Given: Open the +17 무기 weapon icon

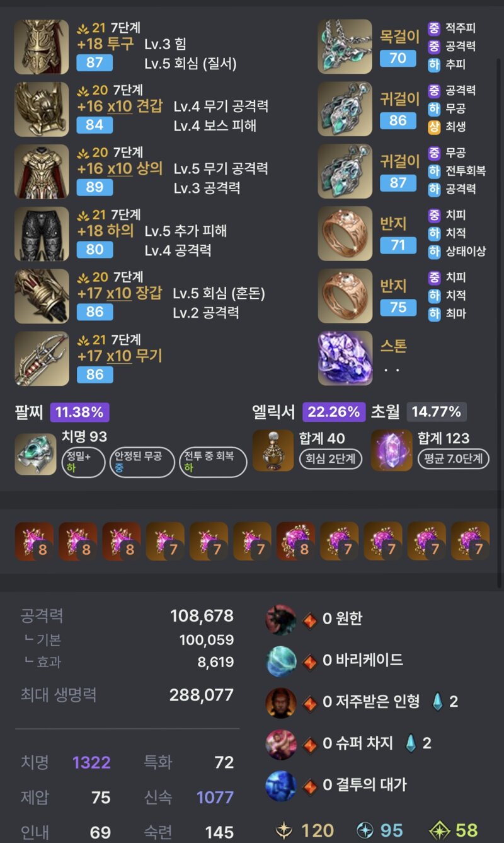Looking at the screenshot, I should pos(42,359).
